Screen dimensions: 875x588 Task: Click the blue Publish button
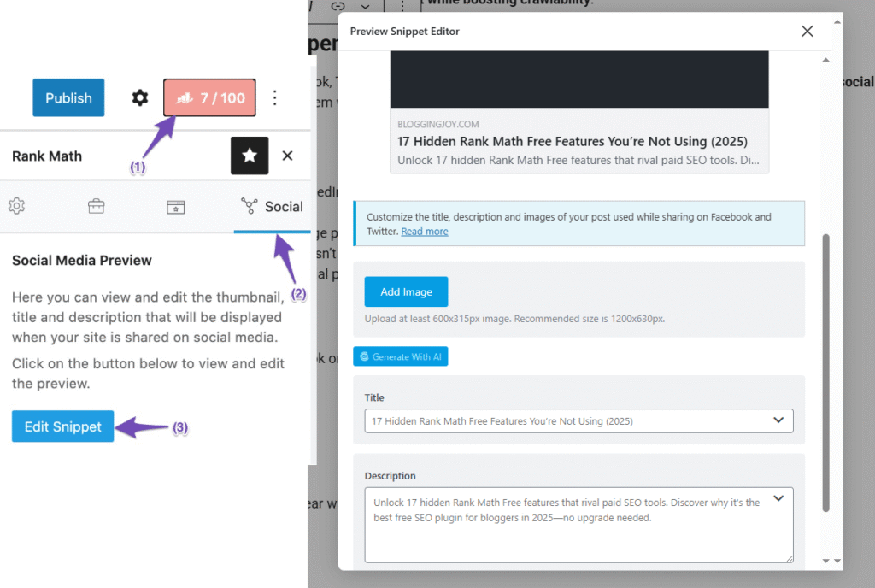[x=68, y=97]
